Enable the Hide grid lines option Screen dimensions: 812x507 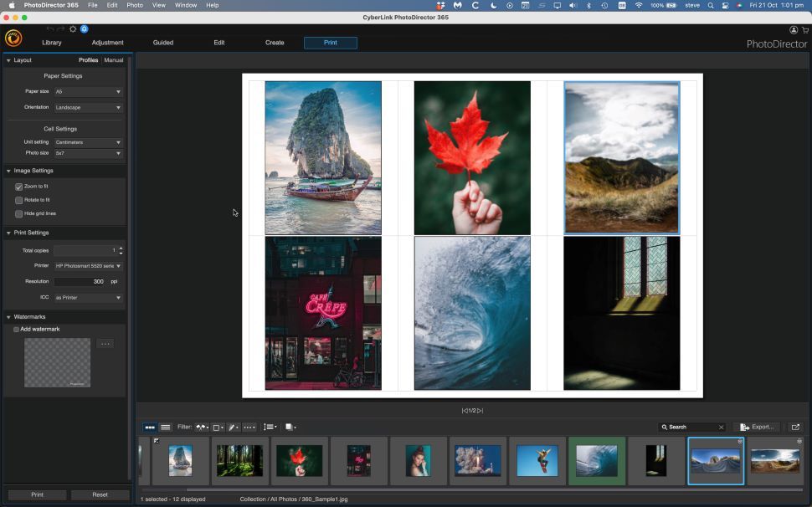coord(18,213)
